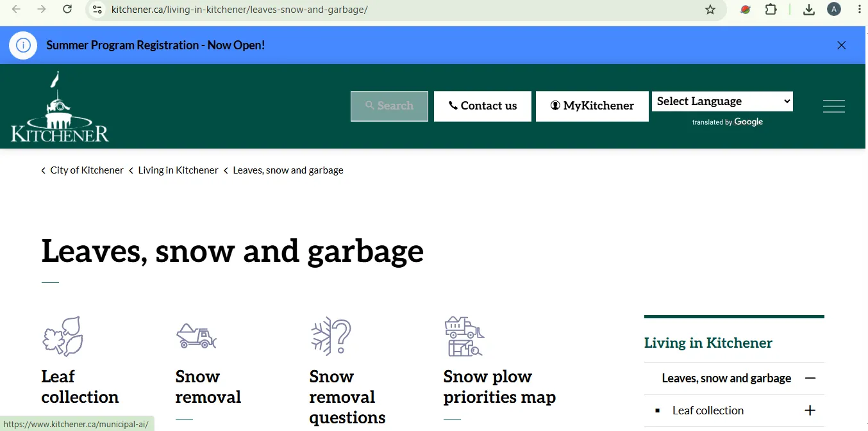Open the Living in Kitchener breadcrumb
The image size is (868, 431).
click(x=178, y=170)
